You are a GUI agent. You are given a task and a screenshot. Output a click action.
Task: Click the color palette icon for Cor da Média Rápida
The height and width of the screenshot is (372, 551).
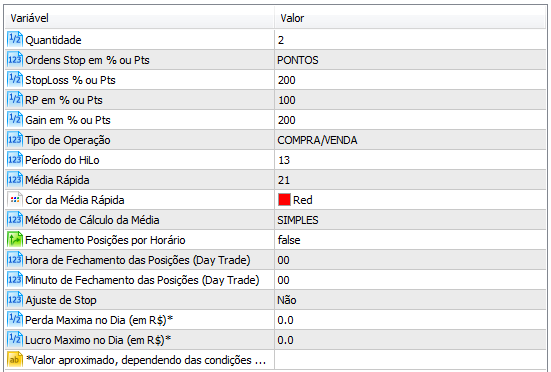point(15,200)
